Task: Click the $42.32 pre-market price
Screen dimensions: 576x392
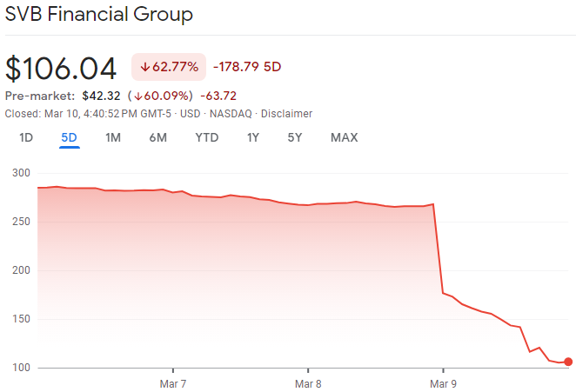Action: coord(100,96)
